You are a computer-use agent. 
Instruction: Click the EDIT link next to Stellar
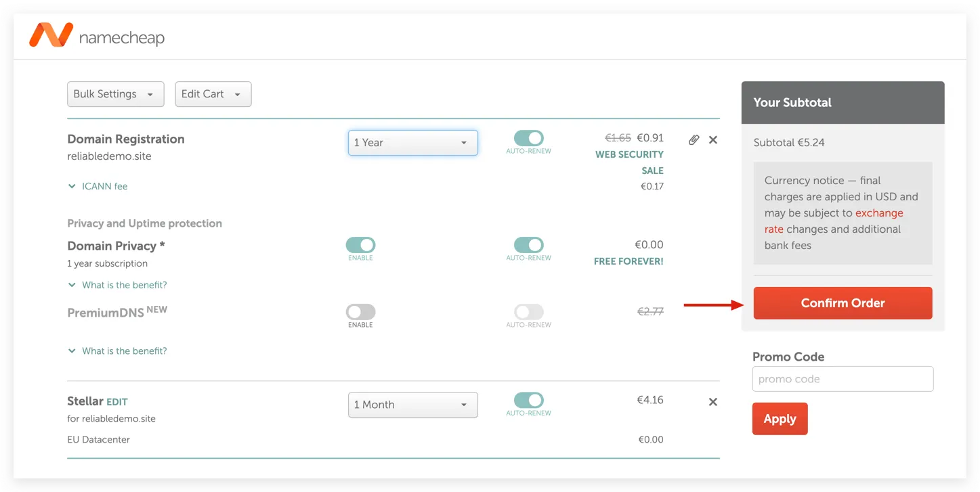(x=116, y=402)
